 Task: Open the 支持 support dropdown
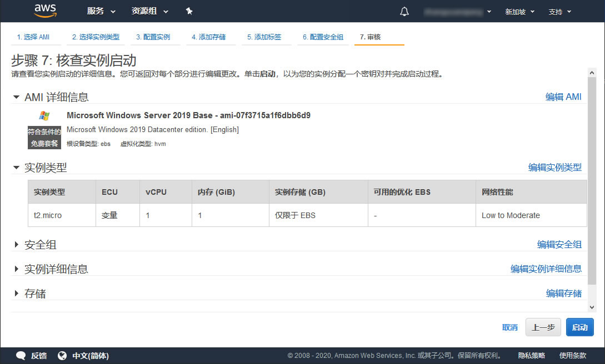point(560,12)
